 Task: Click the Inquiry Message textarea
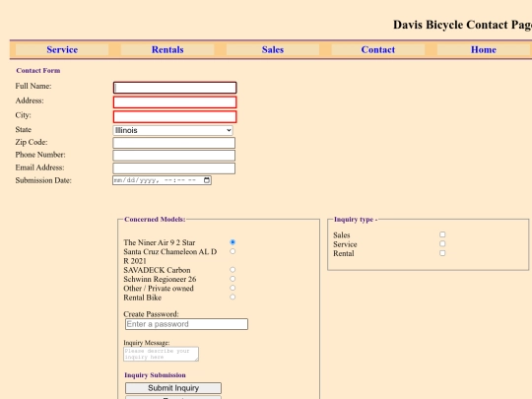pos(161,354)
